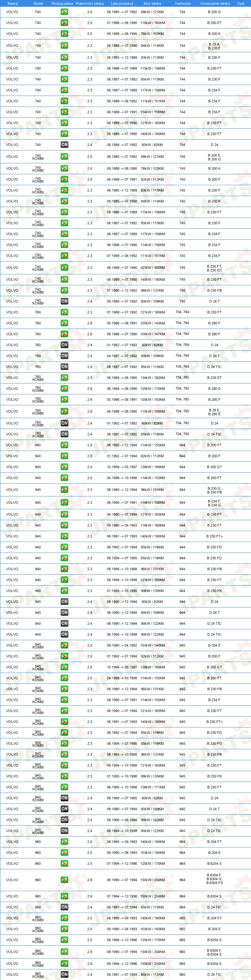This screenshot has height=980, width=251.
Task: Click petrol icon in B 23 A, B 230 F row
Action: click(64, 46)
